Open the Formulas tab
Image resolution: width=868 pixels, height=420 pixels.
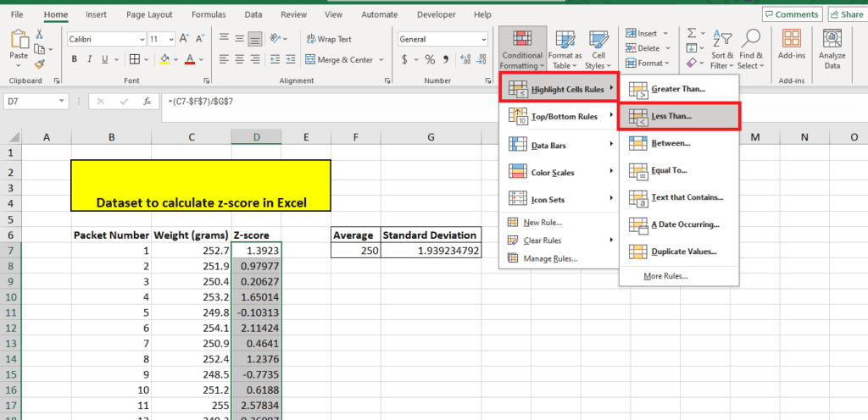[209, 14]
